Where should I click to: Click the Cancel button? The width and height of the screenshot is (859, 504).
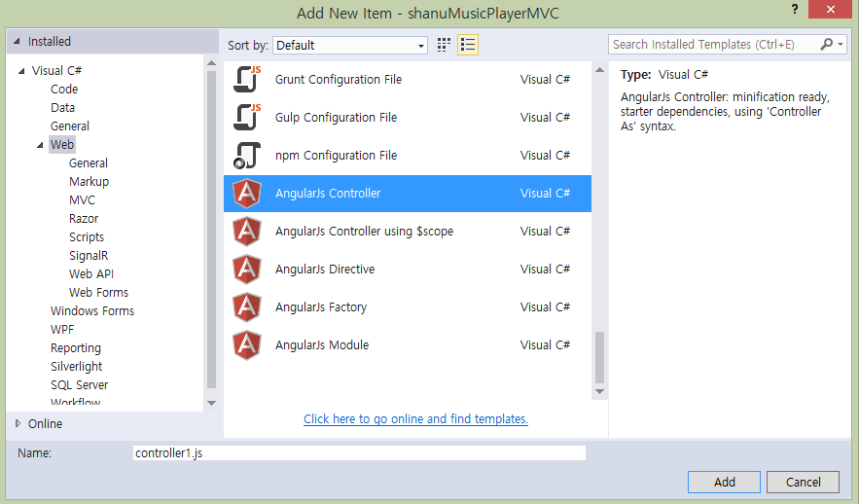(804, 482)
